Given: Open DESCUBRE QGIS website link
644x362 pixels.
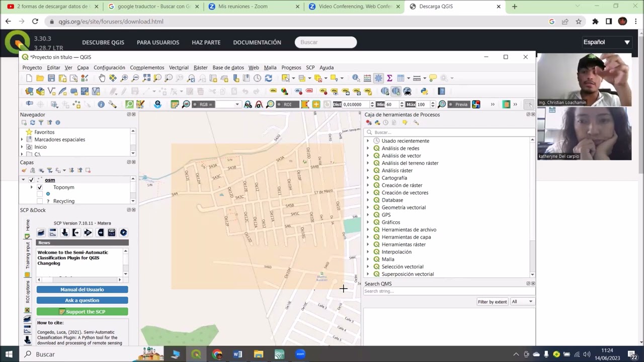Looking at the screenshot, I should click(103, 42).
